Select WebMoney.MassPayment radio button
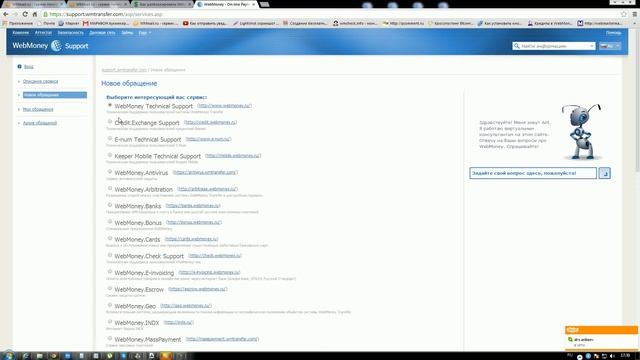 point(110,338)
